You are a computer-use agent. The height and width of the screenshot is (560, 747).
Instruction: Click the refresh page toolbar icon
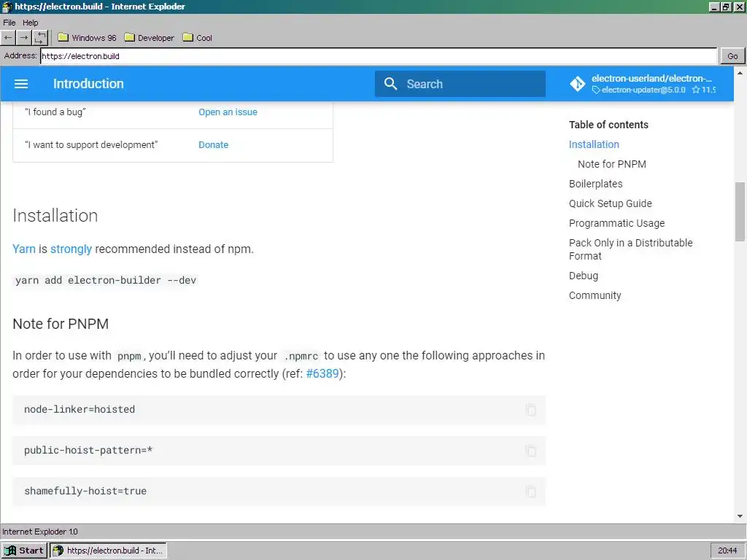pos(40,38)
